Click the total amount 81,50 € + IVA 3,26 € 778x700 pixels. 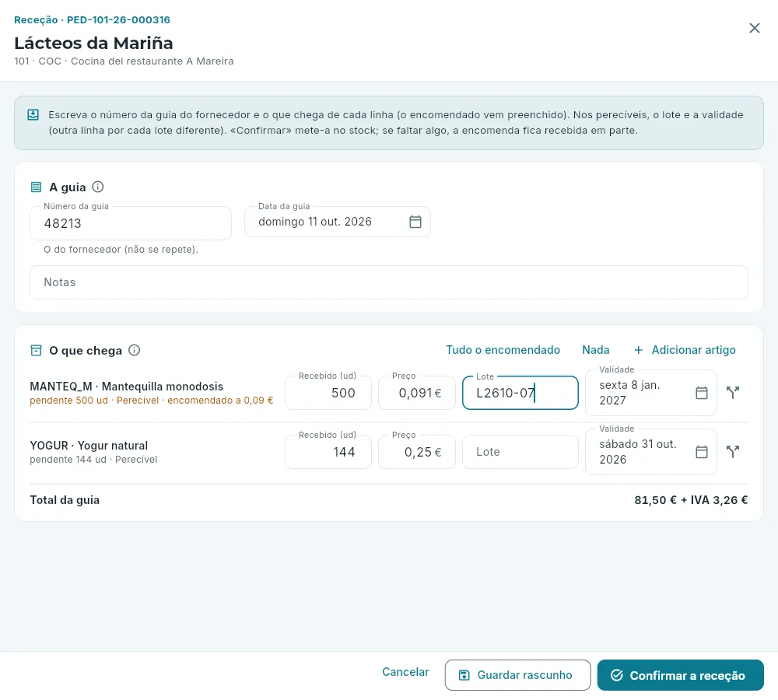pos(691,500)
